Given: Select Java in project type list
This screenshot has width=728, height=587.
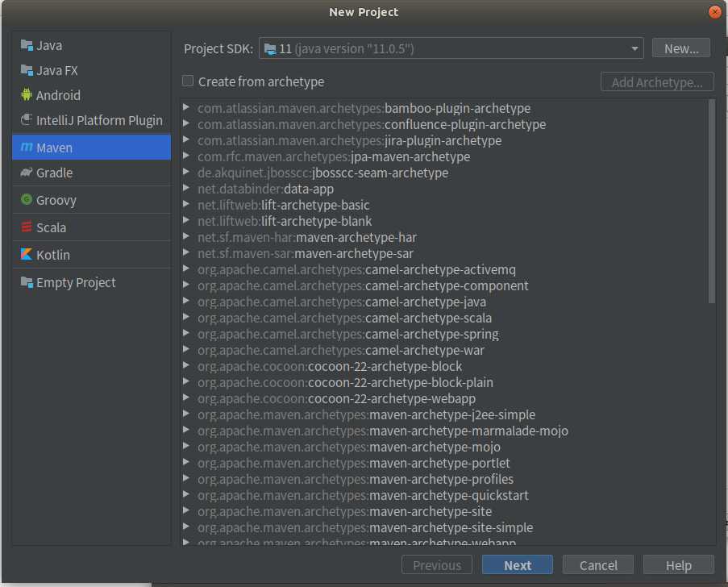Looking at the screenshot, I should pyautogui.click(x=91, y=45).
